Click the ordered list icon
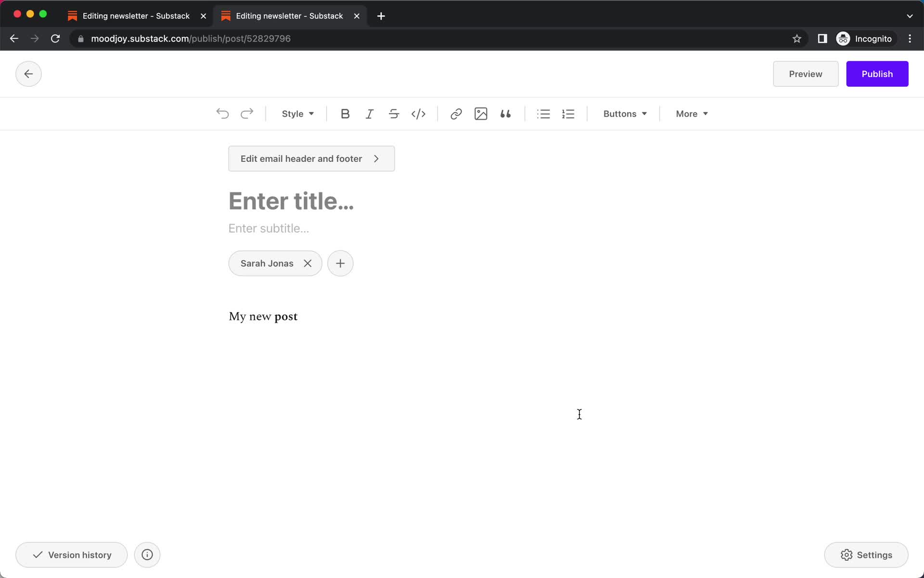The width and height of the screenshot is (924, 578). 569,113
